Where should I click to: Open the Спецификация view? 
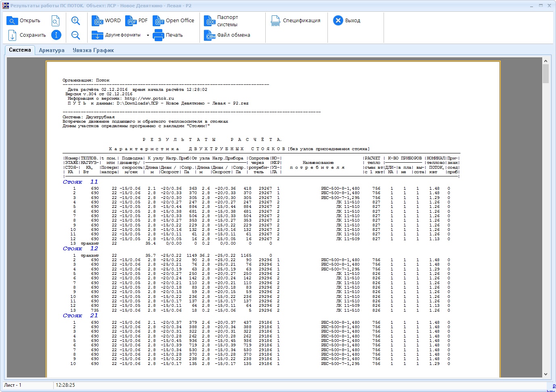295,21
